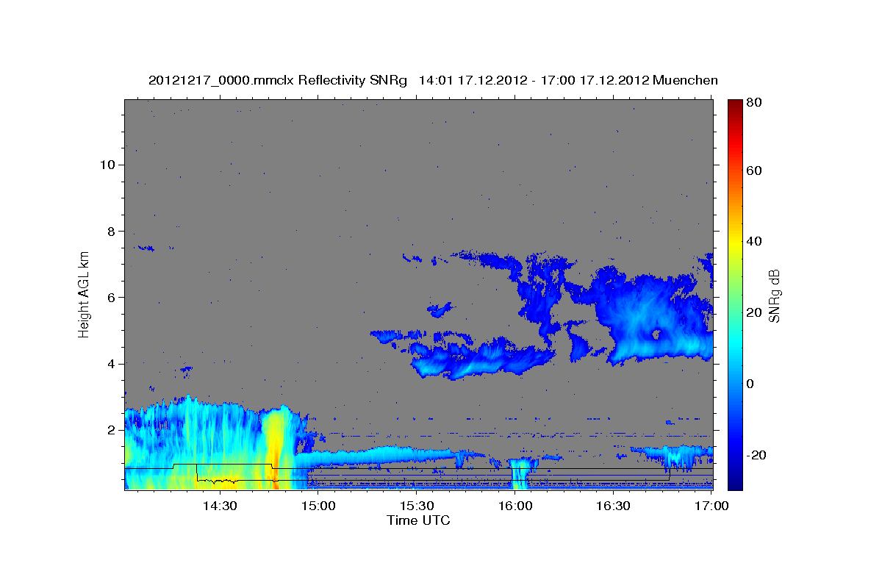Image resolution: width=882 pixels, height=588 pixels.
Task: Click the colorbar value 40
Action: click(x=753, y=242)
